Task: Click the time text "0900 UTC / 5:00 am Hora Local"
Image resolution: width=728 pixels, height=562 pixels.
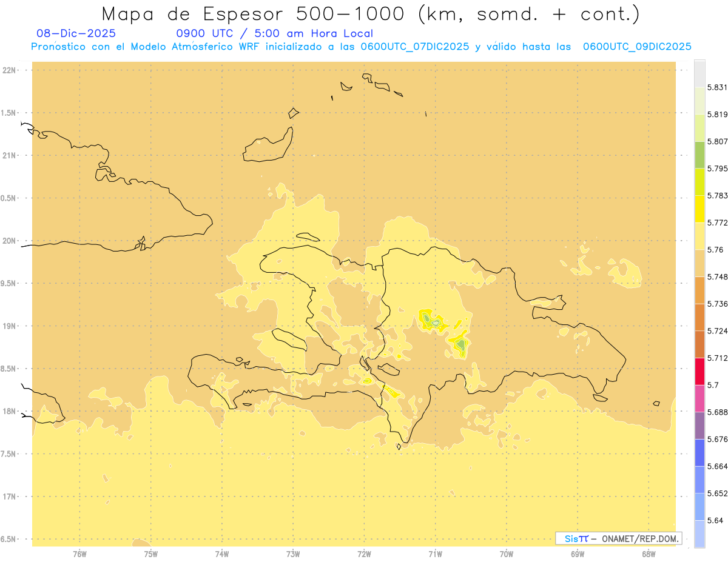Action: coord(274,33)
